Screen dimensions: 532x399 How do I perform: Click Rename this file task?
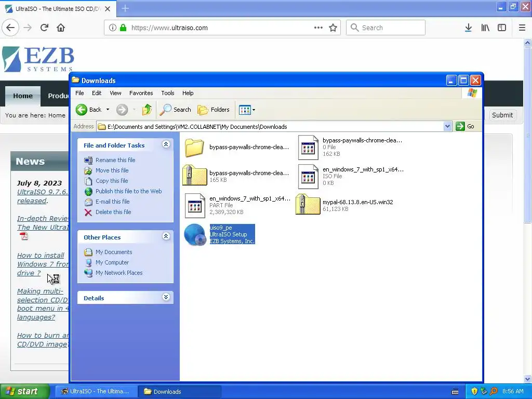(115, 160)
